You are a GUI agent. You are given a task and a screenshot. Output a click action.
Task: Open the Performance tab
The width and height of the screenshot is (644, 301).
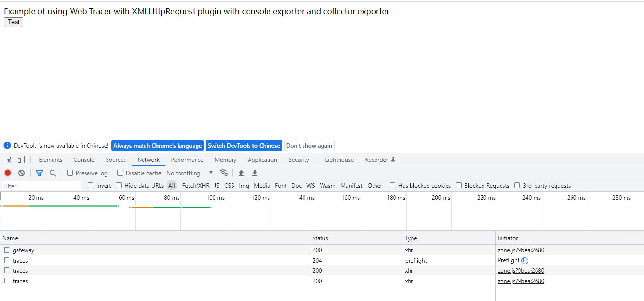[x=187, y=160]
